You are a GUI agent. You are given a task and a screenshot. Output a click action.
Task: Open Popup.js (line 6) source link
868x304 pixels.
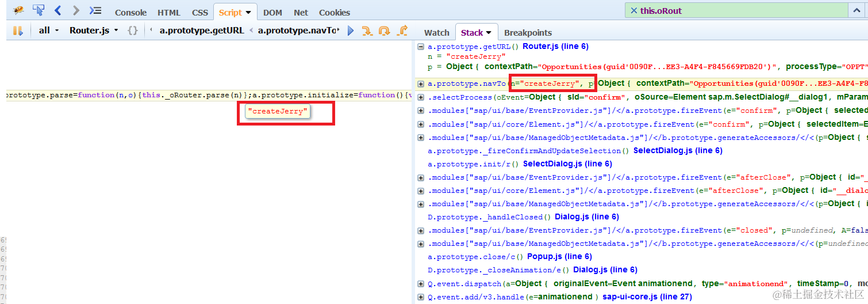click(x=559, y=257)
